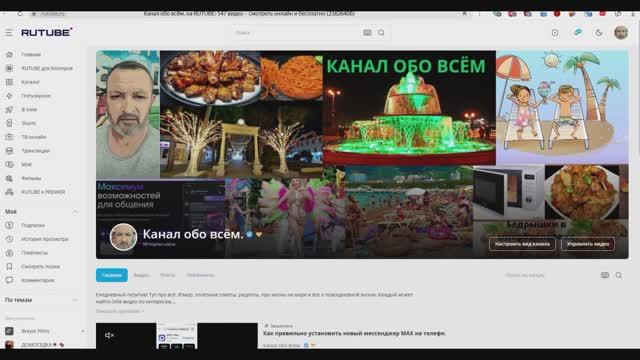Open the Моё sidebar icon in main list
This screenshot has height=360, width=640.
(9, 164)
